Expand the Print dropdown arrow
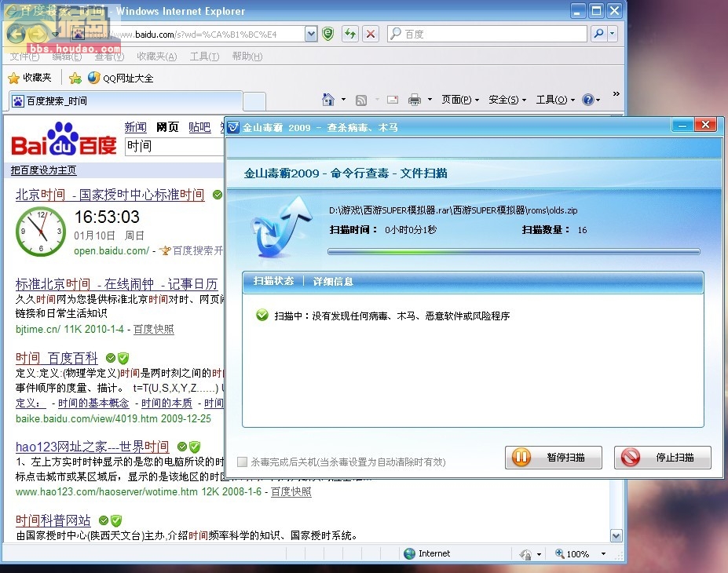The width and height of the screenshot is (728, 573). [430, 99]
